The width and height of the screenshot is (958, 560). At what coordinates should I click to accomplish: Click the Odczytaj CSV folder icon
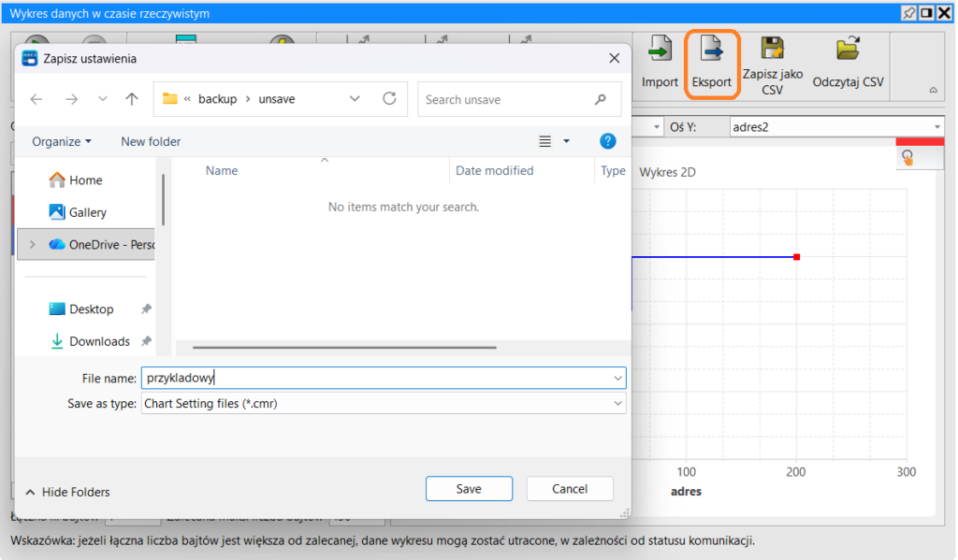(x=848, y=48)
